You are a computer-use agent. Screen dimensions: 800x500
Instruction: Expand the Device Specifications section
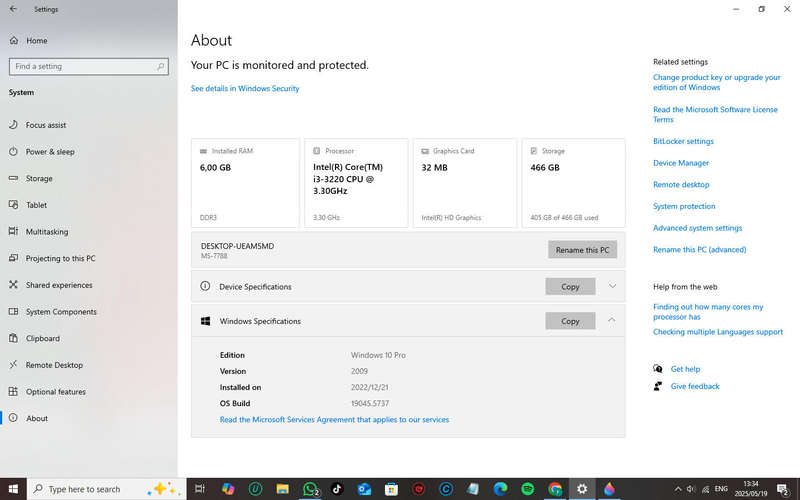click(x=612, y=286)
